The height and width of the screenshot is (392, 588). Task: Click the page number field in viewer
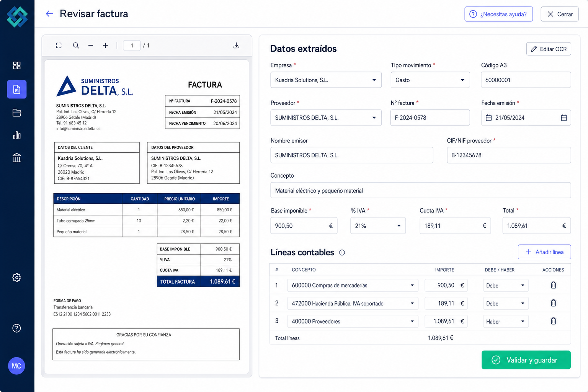point(132,46)
